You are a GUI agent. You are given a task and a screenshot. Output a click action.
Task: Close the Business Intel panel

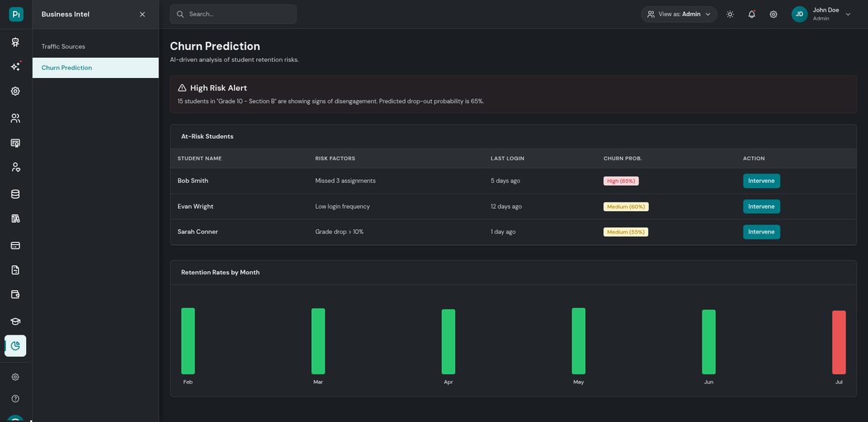click(142, 14)
